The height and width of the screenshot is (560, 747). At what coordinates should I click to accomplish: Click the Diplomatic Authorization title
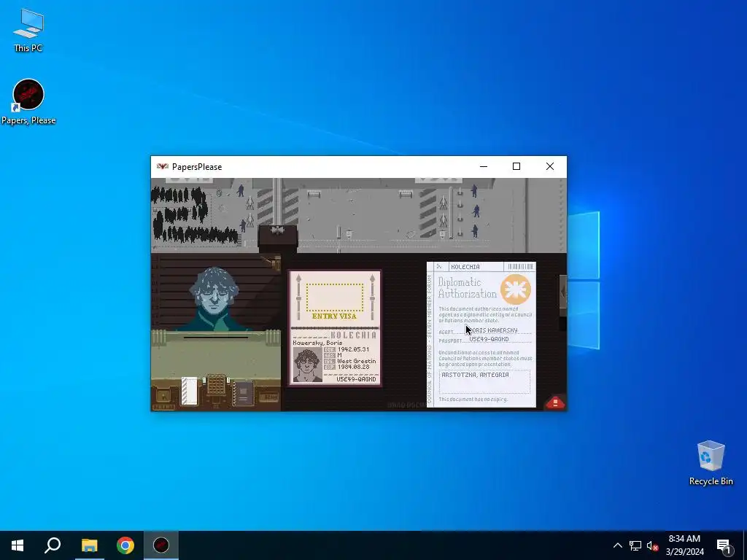point(467,288)
